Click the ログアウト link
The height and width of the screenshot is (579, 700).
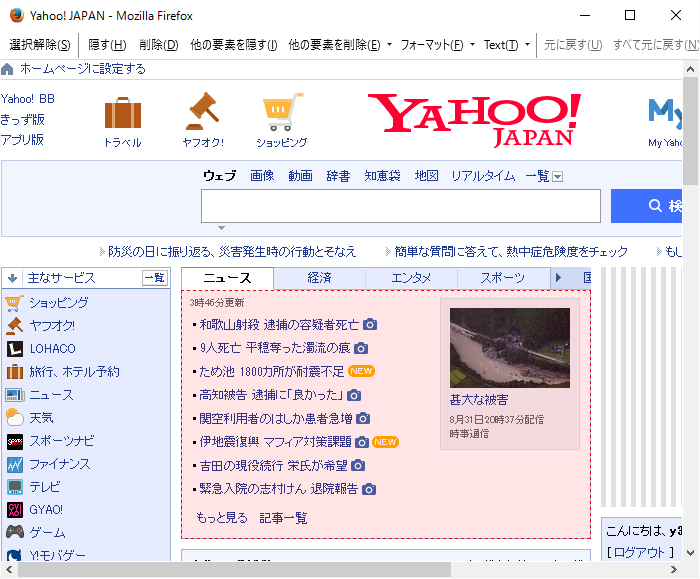tap(639, 553)
